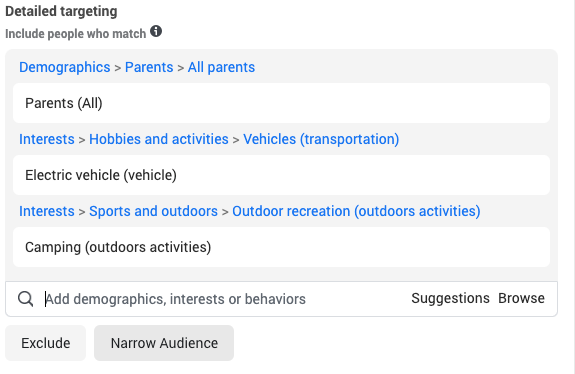
Task: Click the Narrow Audience button
Action: pyautogui.click(x=164, y=343)
